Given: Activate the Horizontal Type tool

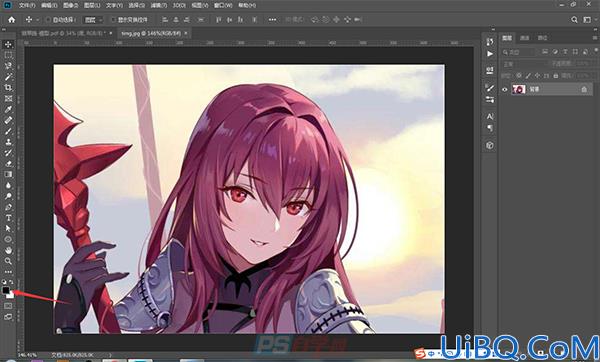Looking at the screenshot, I should point(8,218).
